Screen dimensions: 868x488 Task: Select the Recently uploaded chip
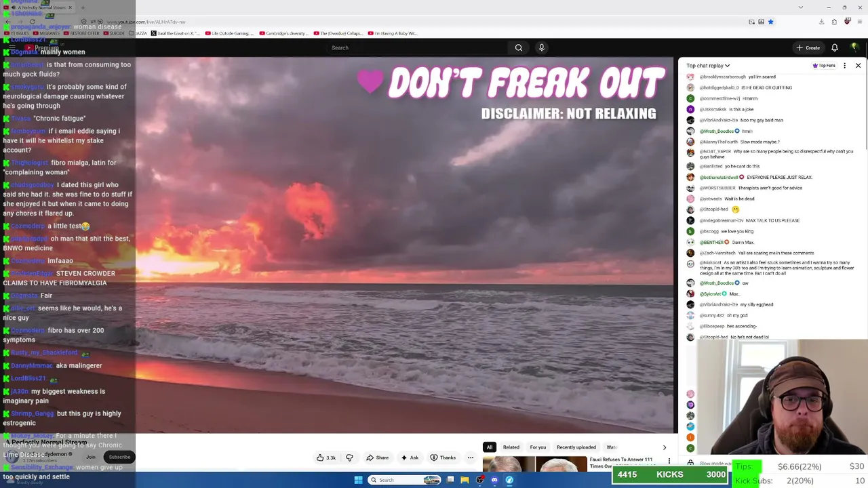coord(576,447)
